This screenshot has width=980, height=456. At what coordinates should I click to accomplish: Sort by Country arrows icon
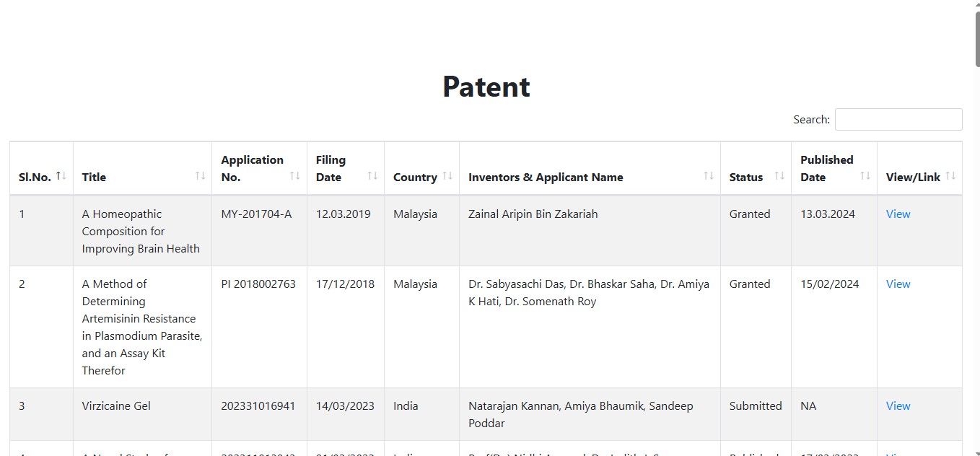click(x=447, y=176)
